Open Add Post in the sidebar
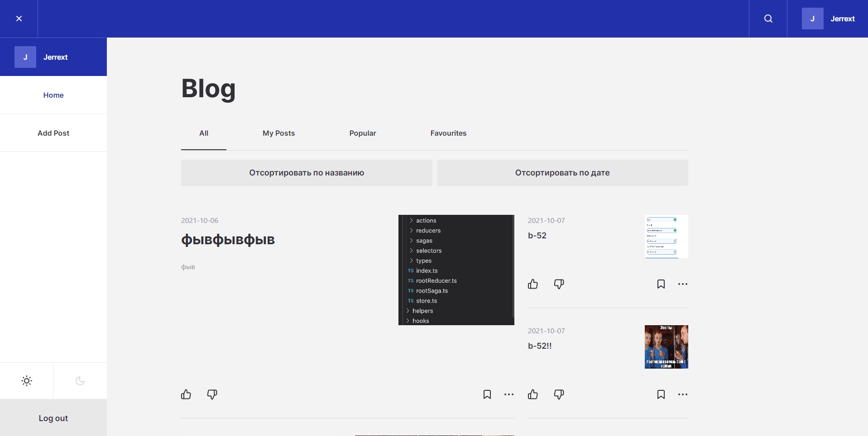This screenshot has height=436, width=868. [53, 133]
